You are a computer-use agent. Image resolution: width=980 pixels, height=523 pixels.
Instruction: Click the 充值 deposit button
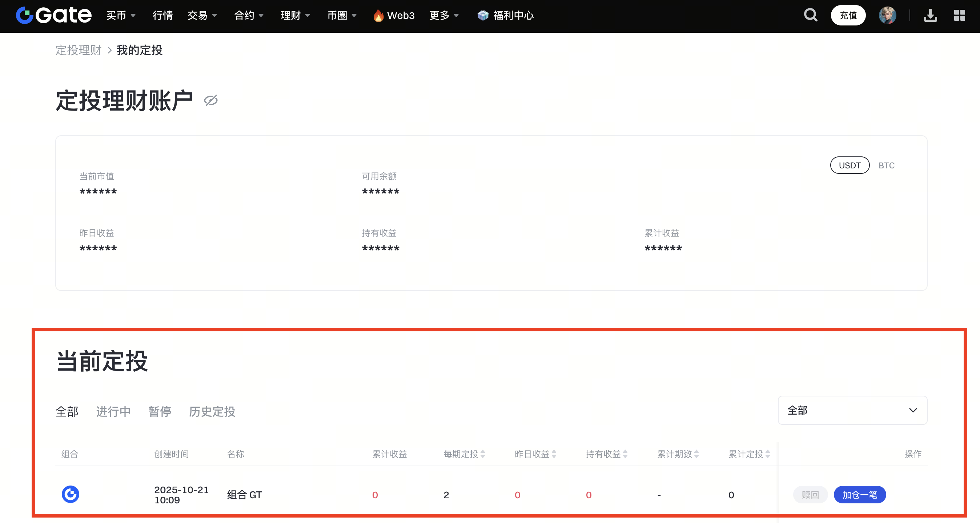click(x=848, y=15)
